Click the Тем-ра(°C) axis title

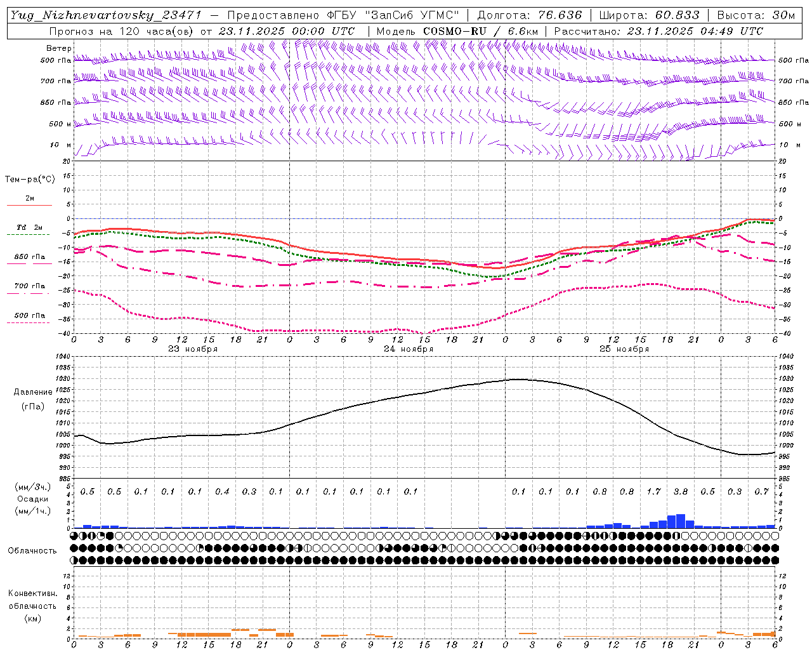click(x=30, y=180)
